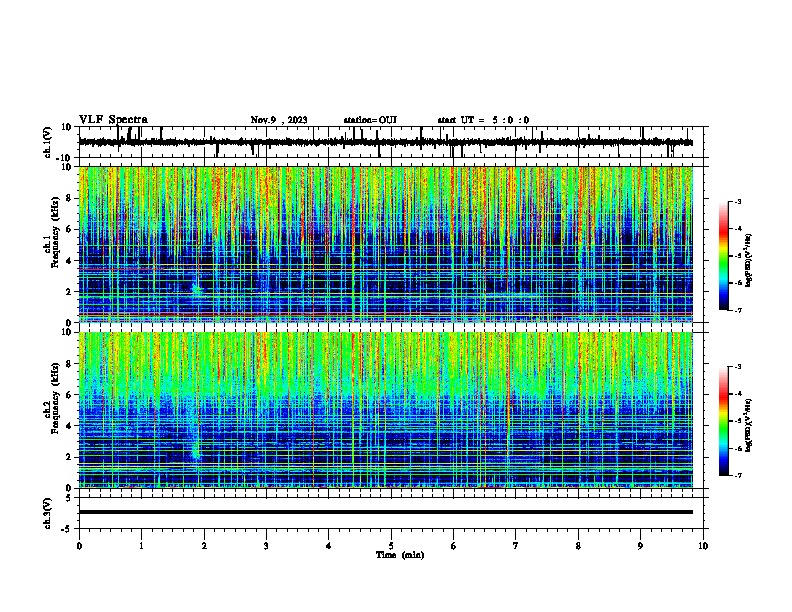Click the "station=OUJ" header label
Viewport: 792px width, 612px height.
click(x=370, y=120)
